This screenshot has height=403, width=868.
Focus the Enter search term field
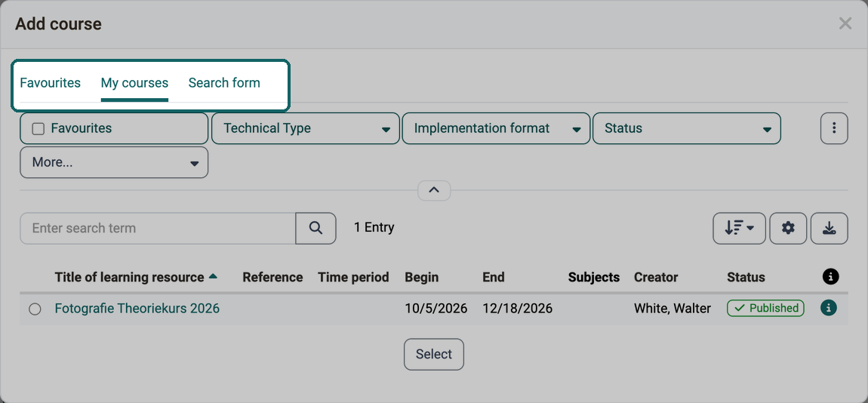158,228
